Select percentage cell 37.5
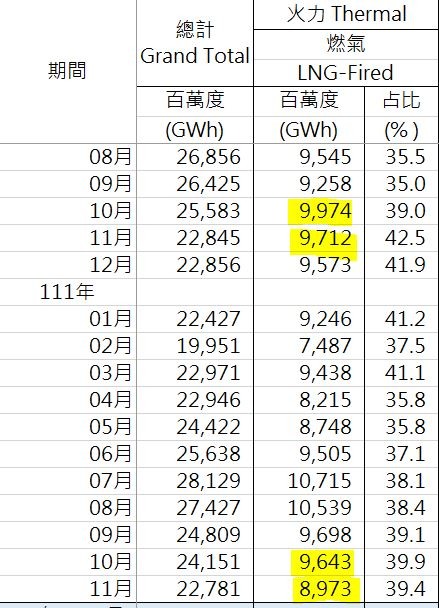 click(x=405, y=345)
